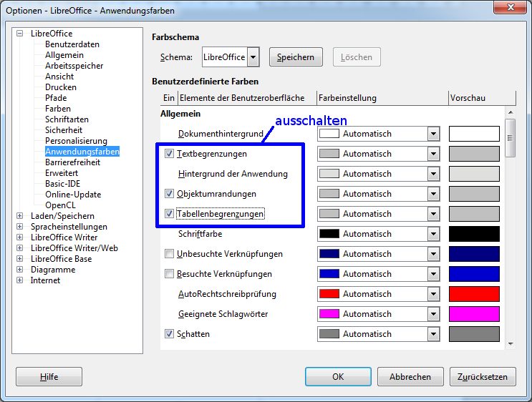Expand the Diagramme tree node
Viewport: 532px width, 402px height.
tap(19, 269)
